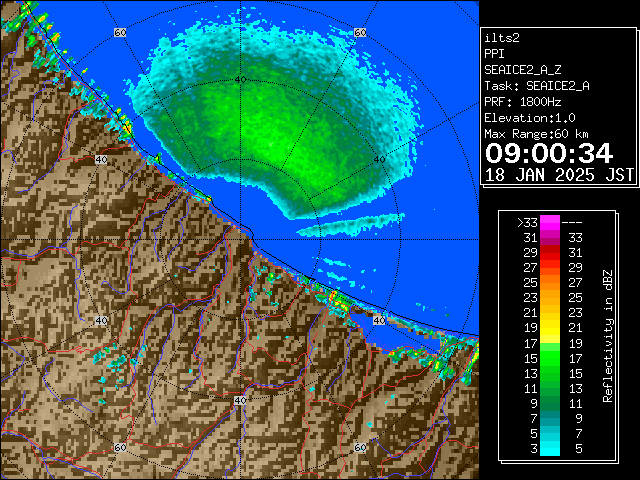
Task: Pick the red 29–31 dBZ legend band
Action: [x=550, y=253]
